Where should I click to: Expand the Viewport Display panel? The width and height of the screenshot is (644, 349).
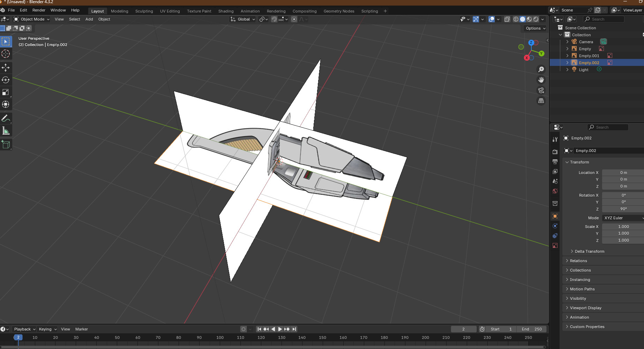tap(585, 308)
